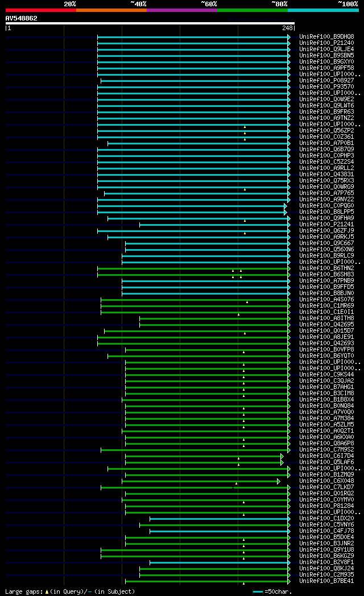
Task: Click the UniRef100_A8ITH8 label
Action: tap(326, 318)
